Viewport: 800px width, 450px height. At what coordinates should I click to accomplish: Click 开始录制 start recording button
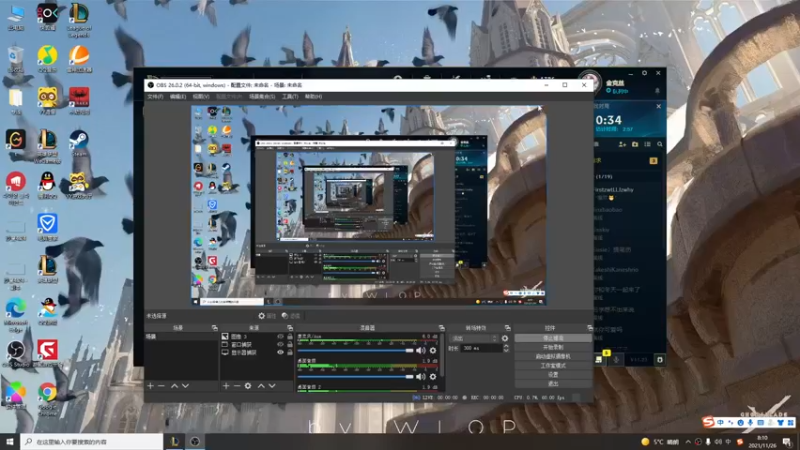click(553, 347)
